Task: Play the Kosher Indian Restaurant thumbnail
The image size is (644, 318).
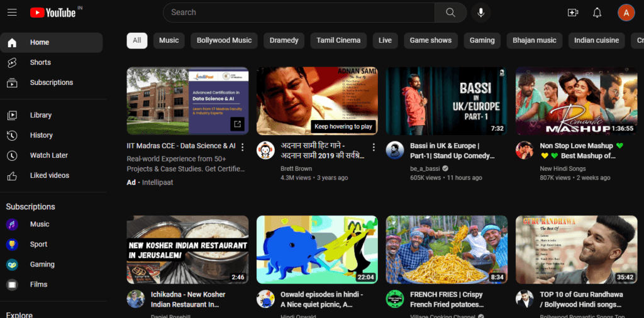Action: (x=187, y=249)
